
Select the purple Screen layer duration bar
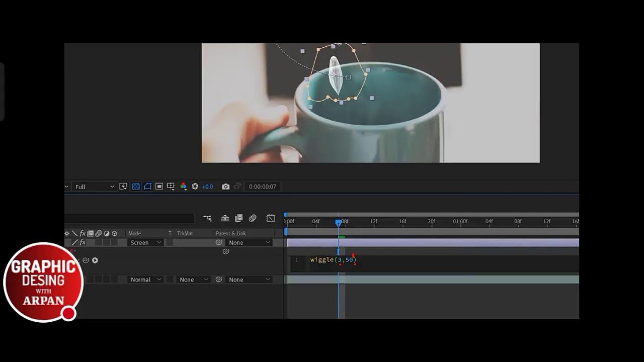click(x=433, y=243)
